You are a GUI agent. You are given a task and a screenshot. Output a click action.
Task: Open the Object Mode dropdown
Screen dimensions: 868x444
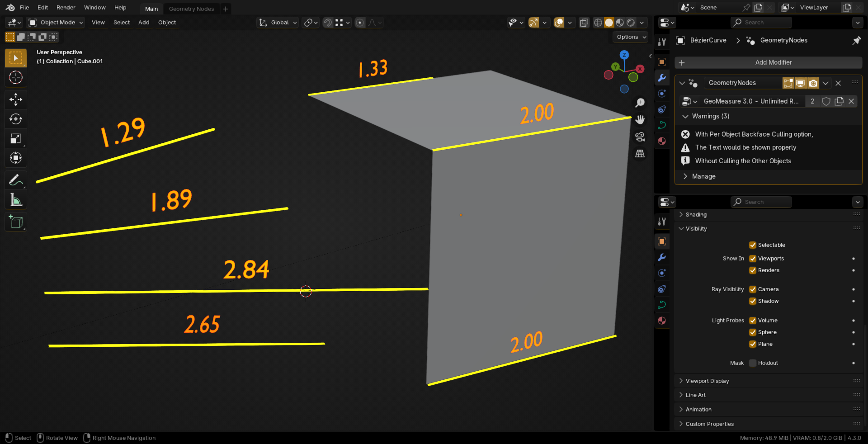pos(56,23)
